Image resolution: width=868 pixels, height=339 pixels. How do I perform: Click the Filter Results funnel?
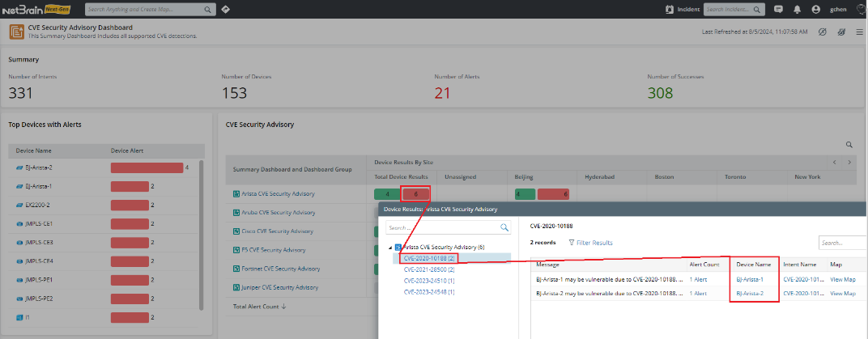coord(572,243)
